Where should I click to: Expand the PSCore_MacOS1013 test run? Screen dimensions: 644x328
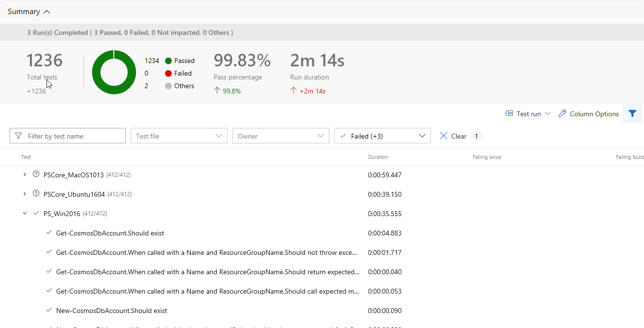[25, 174]
